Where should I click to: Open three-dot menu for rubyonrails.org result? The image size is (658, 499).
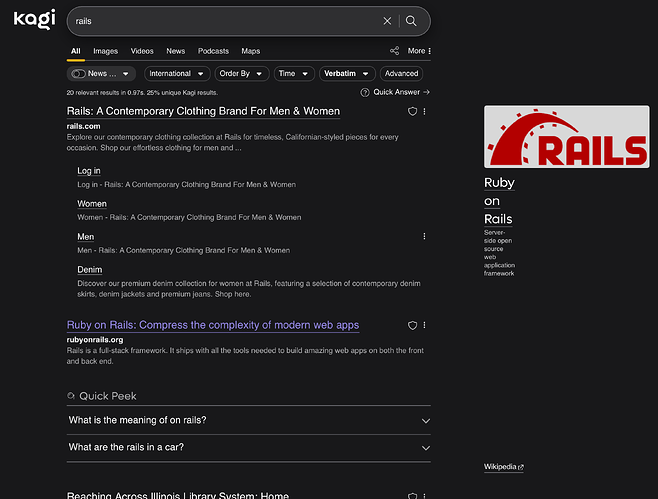[x=424, y=325]
